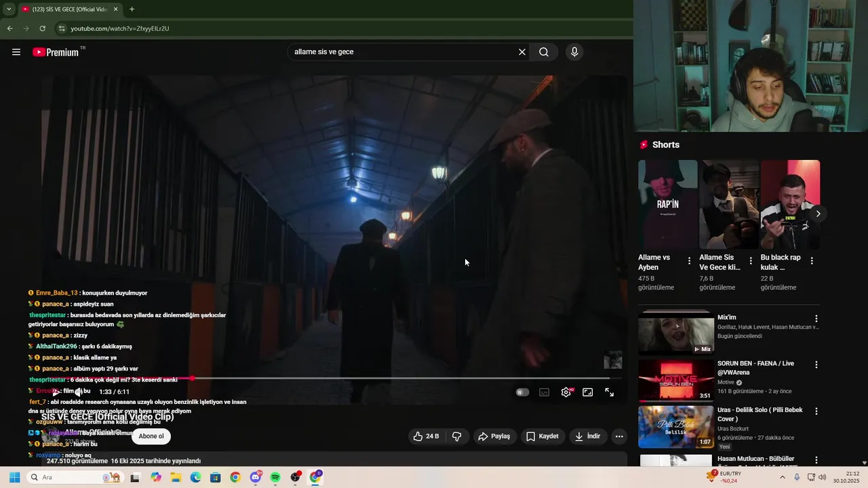This screenshot has width=868, height=488.
Task: Show next Shorts with arrow
Action: pyautogui.click(x=818, y=213)
